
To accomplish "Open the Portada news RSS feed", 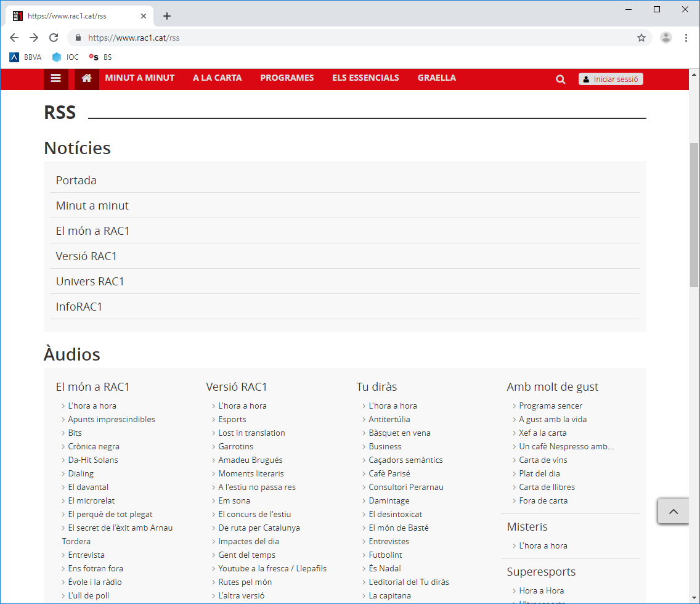I will pos(76,181).
